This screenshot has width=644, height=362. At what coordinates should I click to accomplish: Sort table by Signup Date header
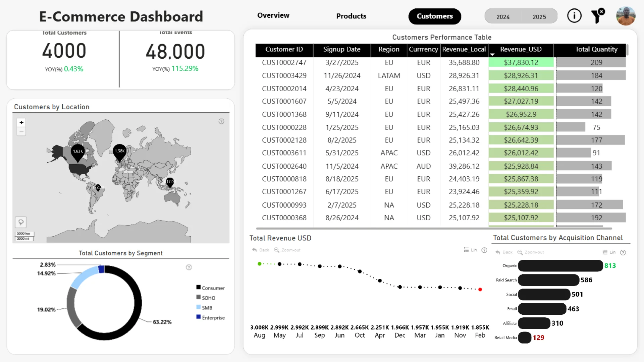click(341, 49)
